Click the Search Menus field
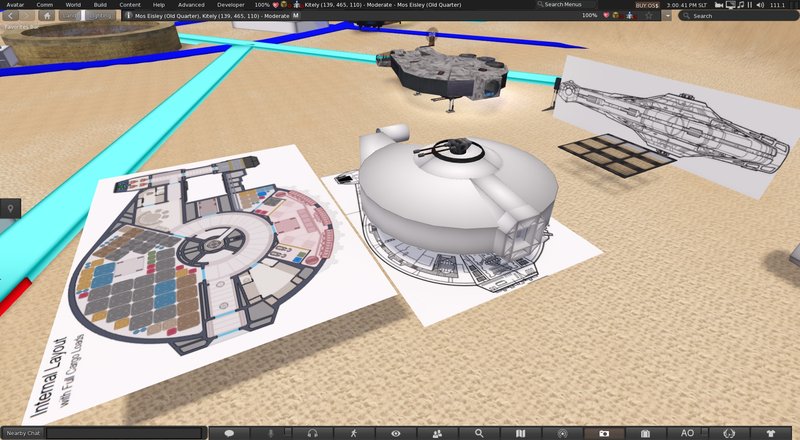This screenshot has width=800, height=440. click(565, 5)
